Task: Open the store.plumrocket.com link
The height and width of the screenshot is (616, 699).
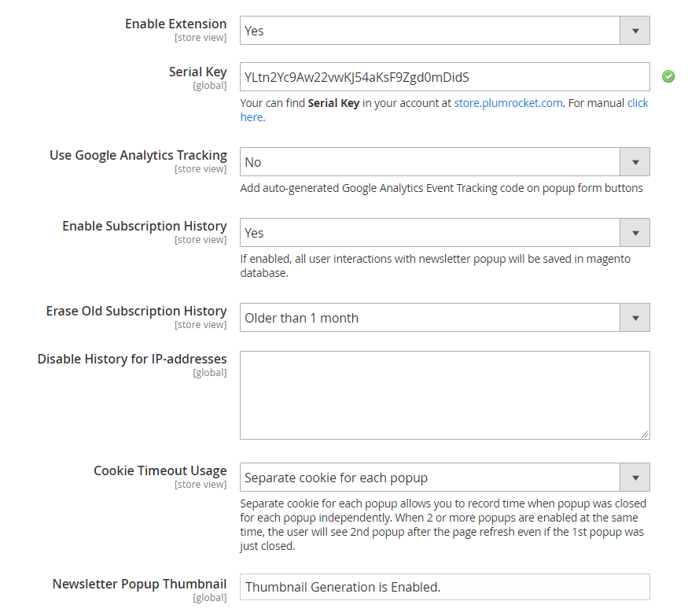Action: (508, 103)
